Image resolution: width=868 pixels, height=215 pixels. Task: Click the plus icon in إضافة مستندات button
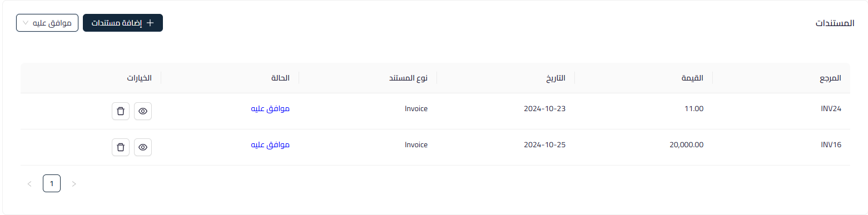[150, 23]
